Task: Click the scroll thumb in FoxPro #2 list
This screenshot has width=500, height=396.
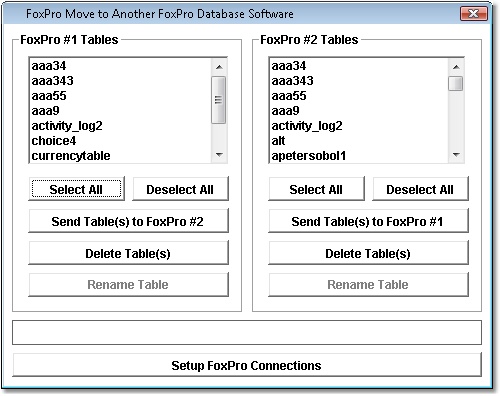Action: [456, 83]
